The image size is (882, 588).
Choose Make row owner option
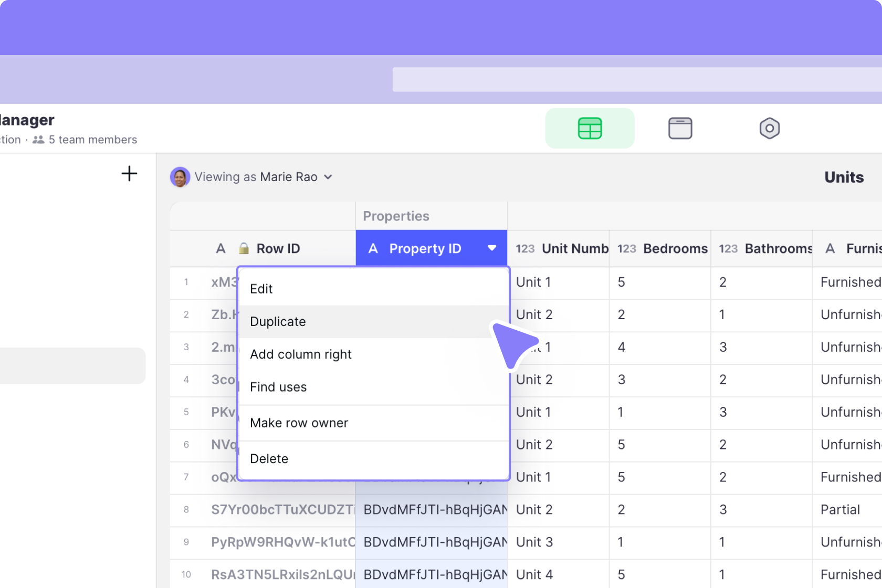tap(299, 423)
